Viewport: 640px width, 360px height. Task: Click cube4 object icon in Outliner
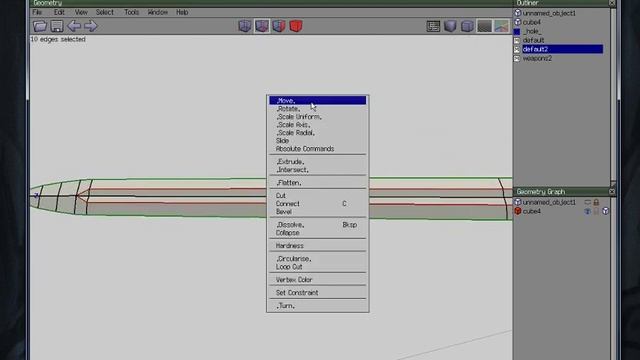pyautogui.click(x=518, y=22)
